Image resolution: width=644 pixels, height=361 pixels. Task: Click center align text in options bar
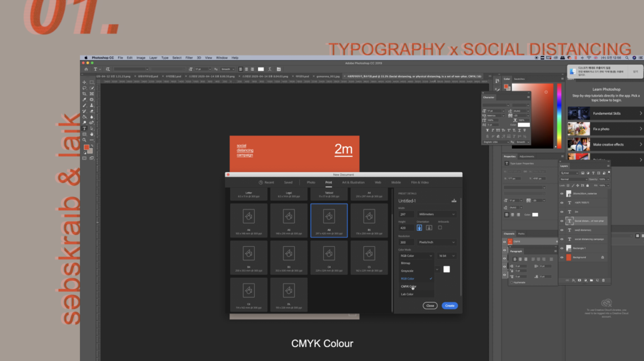[x=247, y=69]
